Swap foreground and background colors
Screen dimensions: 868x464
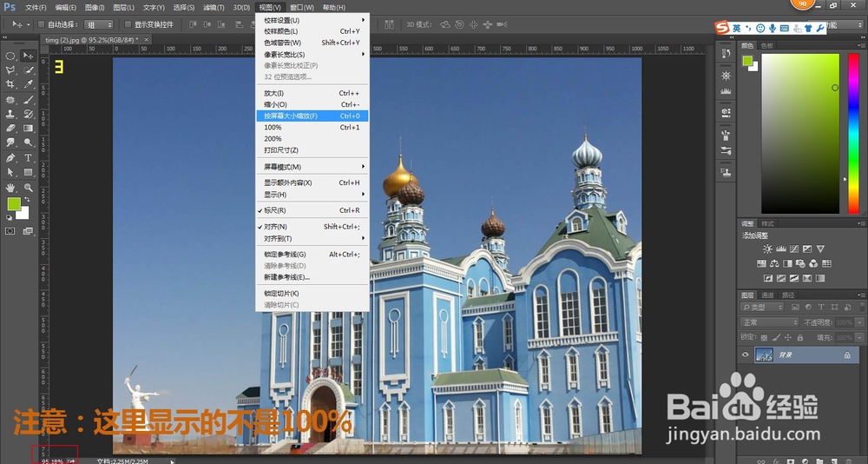click(27, 200)
